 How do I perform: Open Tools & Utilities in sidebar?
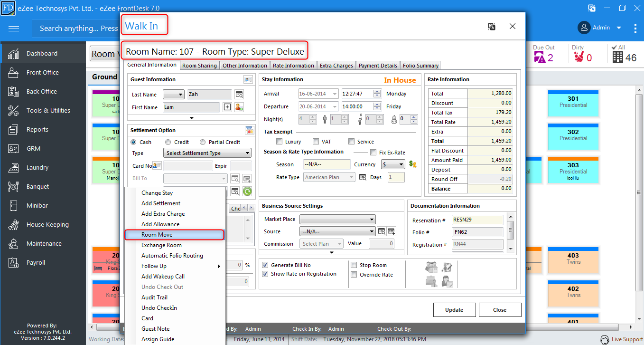(x=43, y=110)
